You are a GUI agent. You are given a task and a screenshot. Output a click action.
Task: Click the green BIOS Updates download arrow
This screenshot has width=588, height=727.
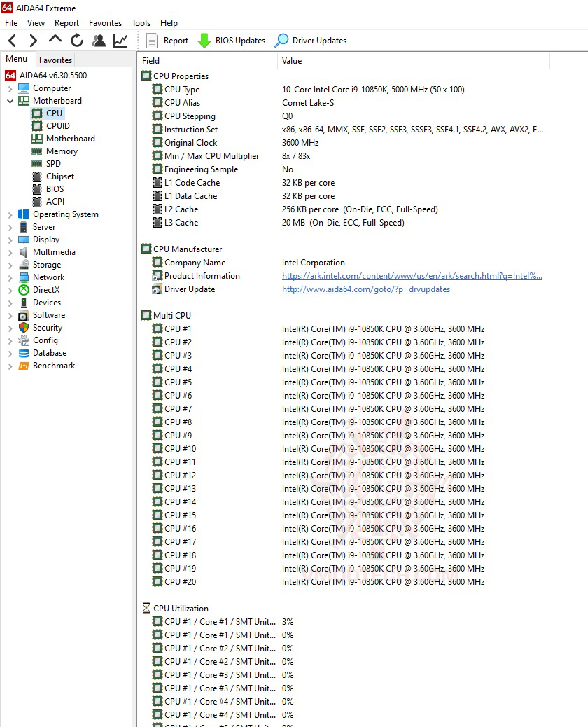[204, 41]
